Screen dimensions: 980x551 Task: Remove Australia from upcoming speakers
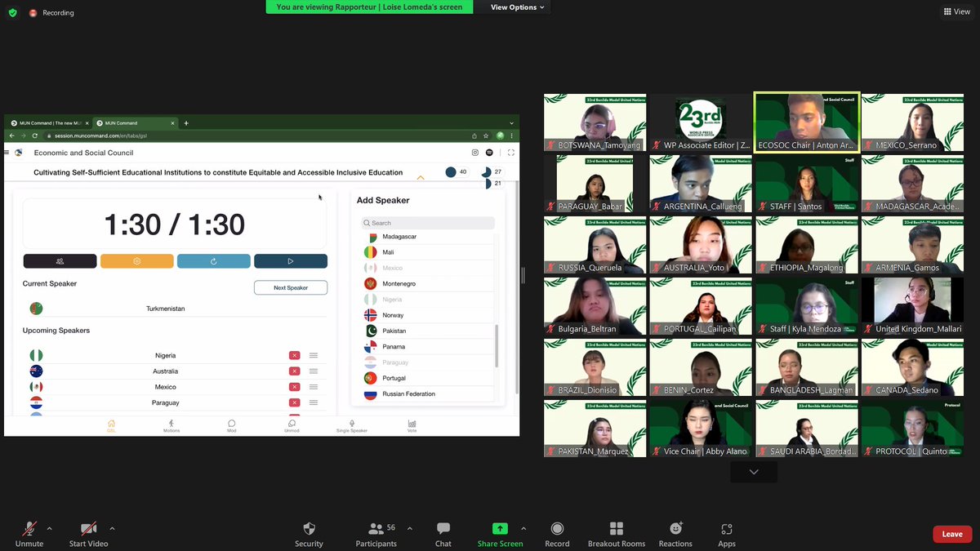(294, 371)
